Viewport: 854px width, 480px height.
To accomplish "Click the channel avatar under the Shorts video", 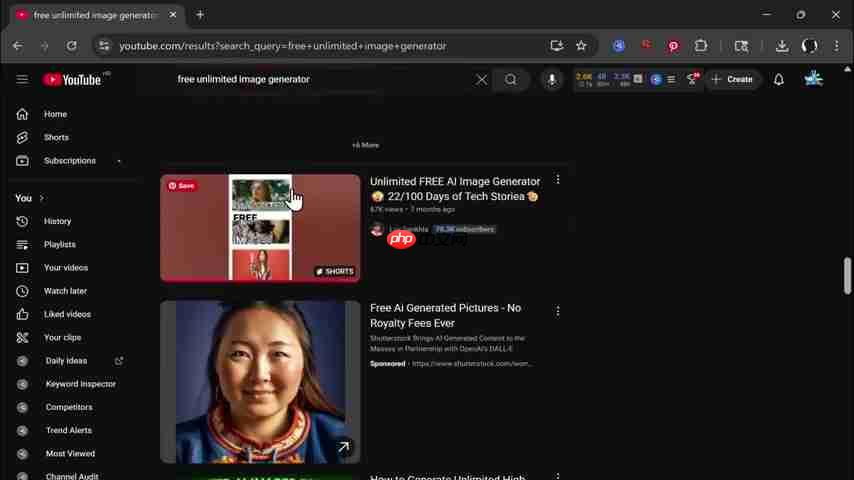I will pos(377,229).
